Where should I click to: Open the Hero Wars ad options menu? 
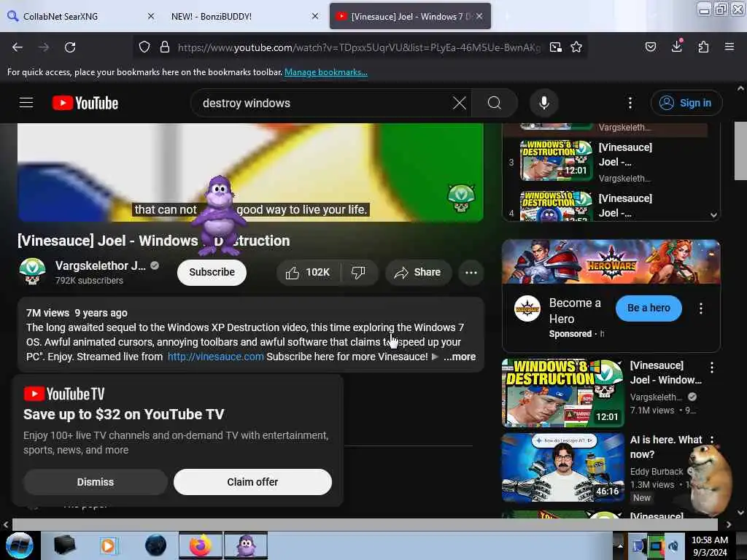(701, 308)
